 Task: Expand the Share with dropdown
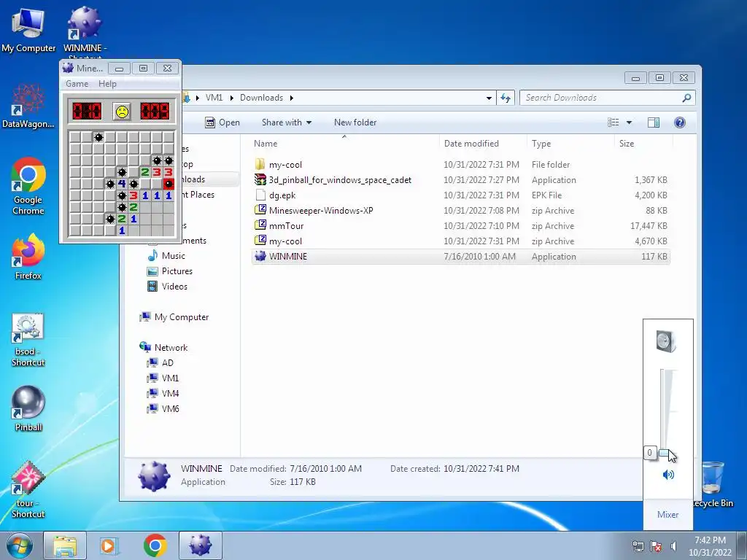click(x=287, y=122)
